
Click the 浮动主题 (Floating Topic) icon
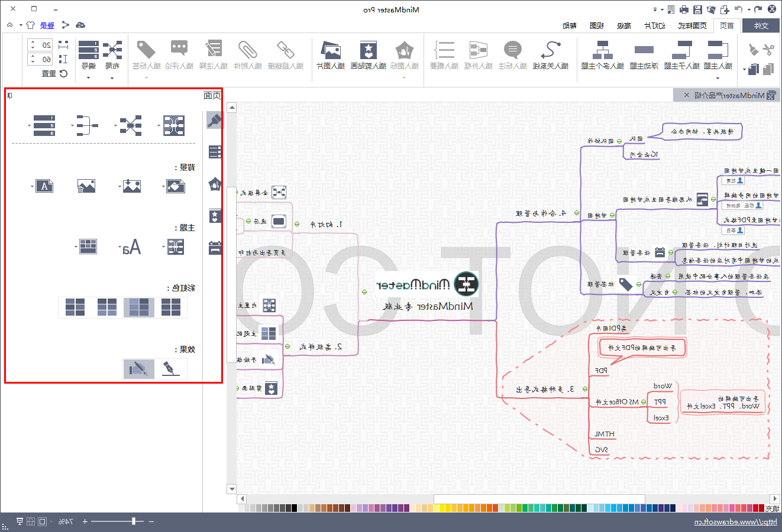pyautogui.click(x=644, y=51)
